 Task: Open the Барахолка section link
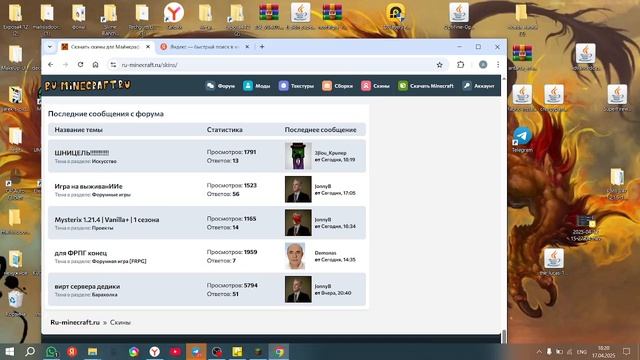(x=104, y=295)
